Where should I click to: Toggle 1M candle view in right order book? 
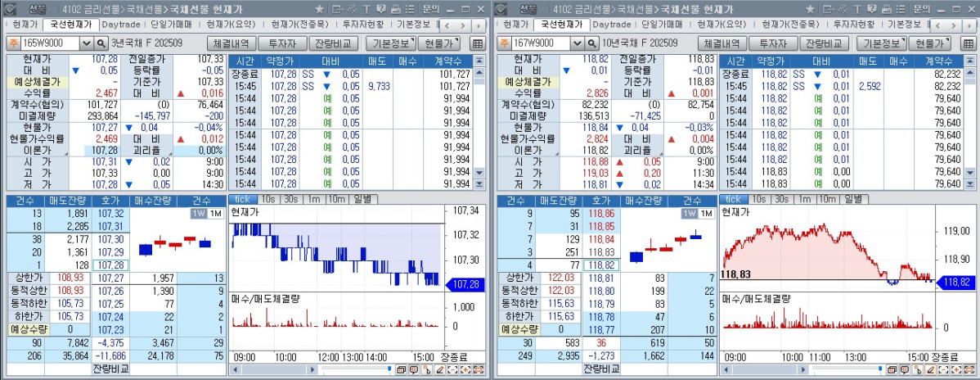706,214
